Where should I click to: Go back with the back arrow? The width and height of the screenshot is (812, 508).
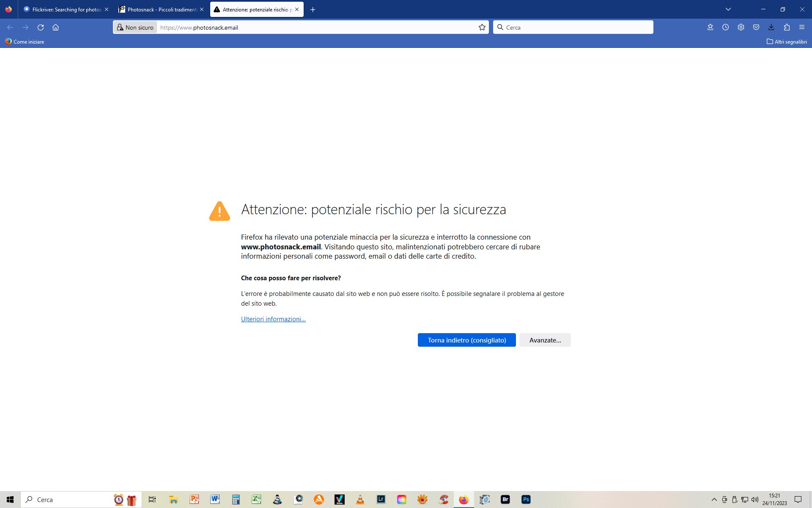(x=10, y=27)
